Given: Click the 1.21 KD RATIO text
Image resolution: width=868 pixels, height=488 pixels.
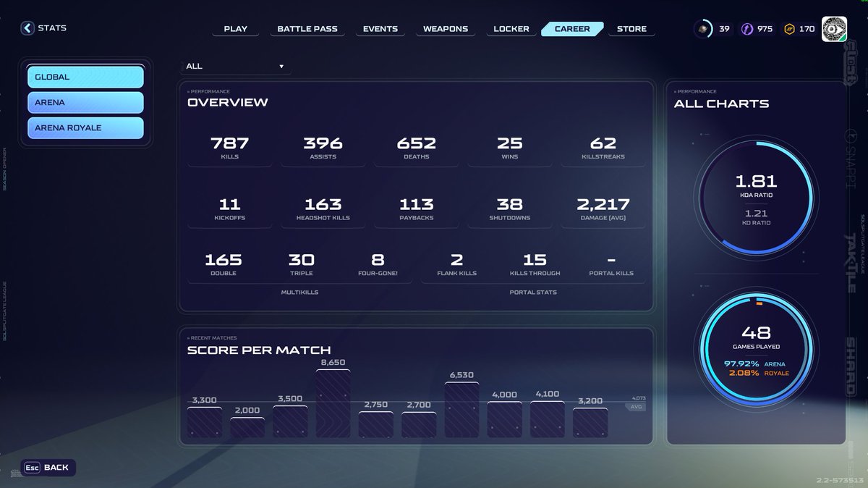Looking at the screenshot, I should tap(756, 217).
